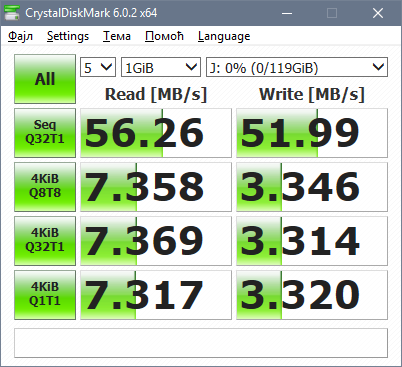Minimize the CrystalDiskMark window

pyautogui.click(x=287, y=13)
